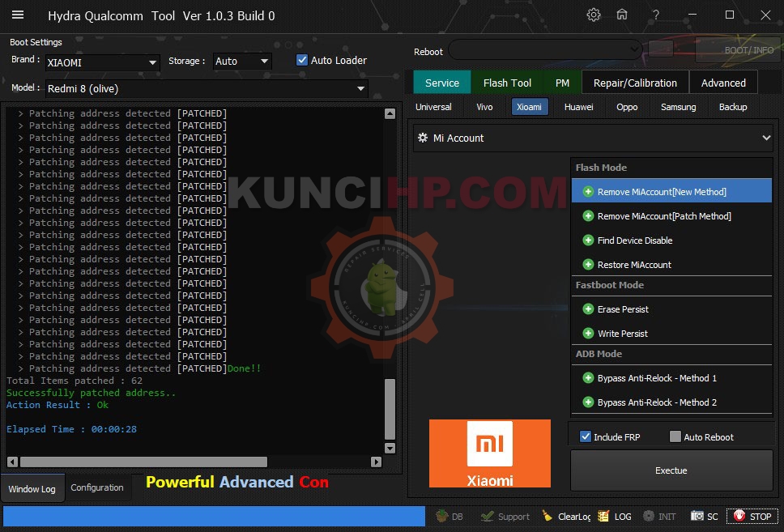This screenshot has width=784, height=532.
Task: Open the hamburger menu
Action: (18, 15)
